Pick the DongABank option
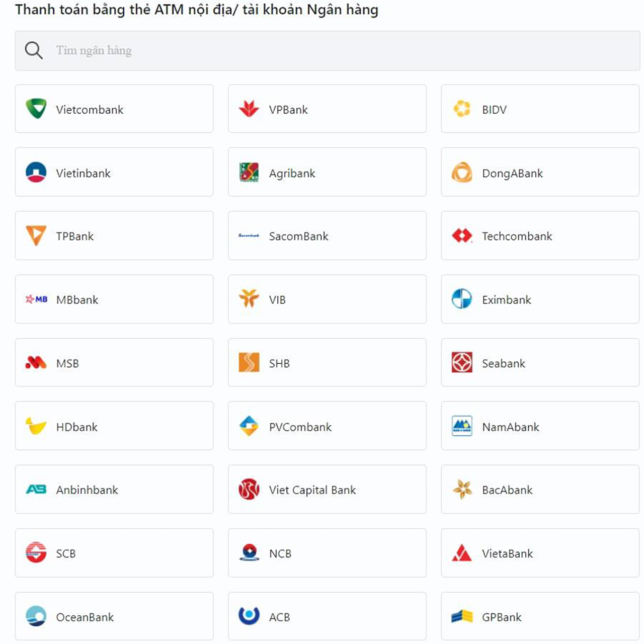This screenshot has height=644, width=644. point(540,172)
